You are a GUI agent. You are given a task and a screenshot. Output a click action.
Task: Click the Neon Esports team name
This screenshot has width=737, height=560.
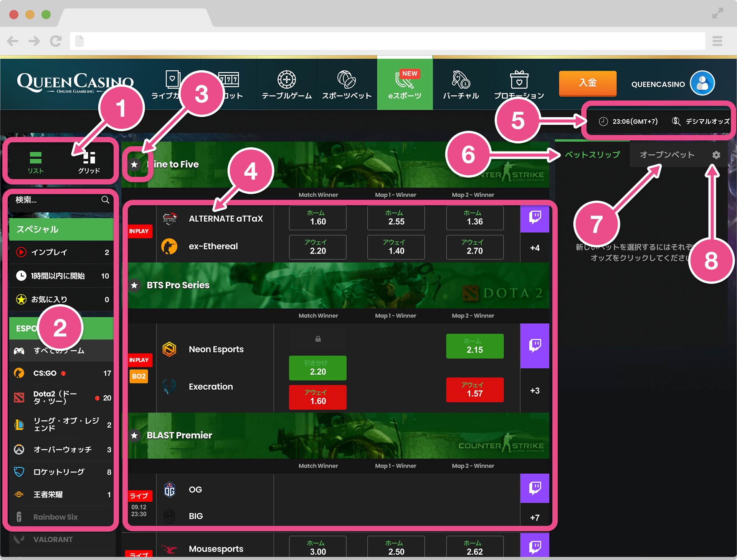(x=216, y=349)
